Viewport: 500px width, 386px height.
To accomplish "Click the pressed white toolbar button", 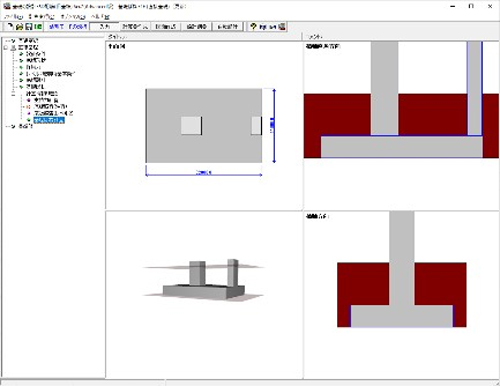I will pos(105,26).
